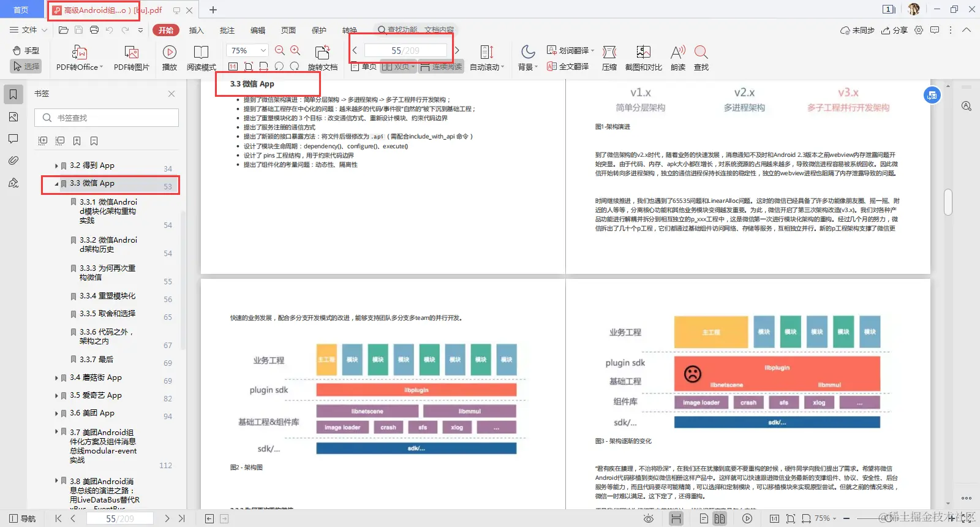The height and width of the screenshot is (527, 980).
Task: Enter 阅读模式 reading mode
Action: click(201, 58)
